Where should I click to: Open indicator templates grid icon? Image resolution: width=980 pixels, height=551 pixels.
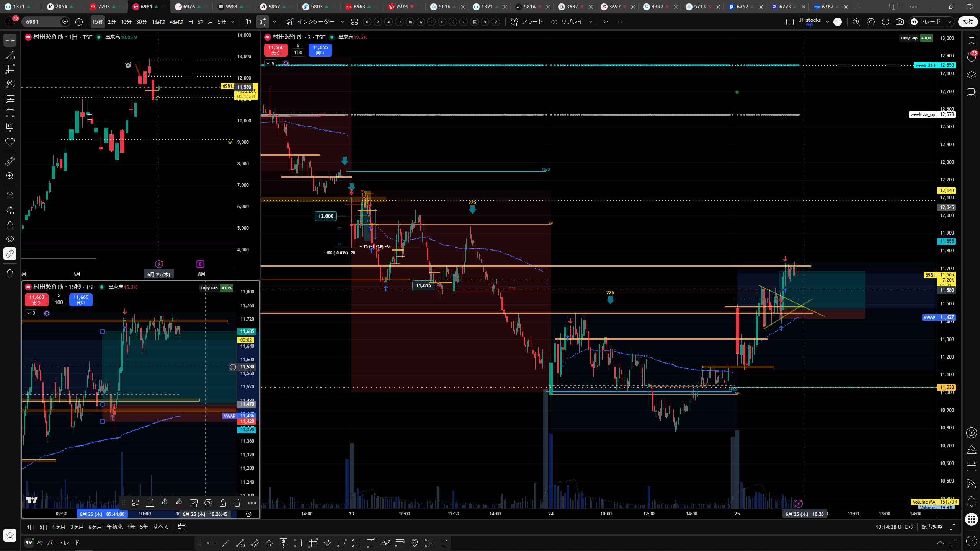point(354,22)
